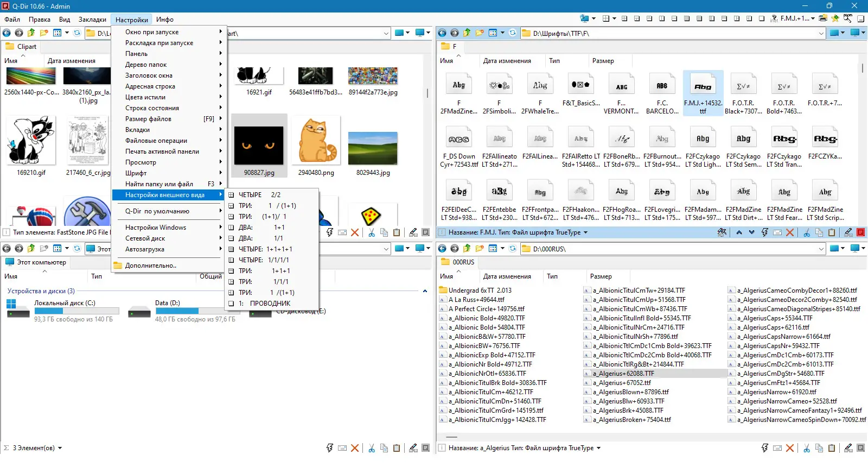The width and height of the screenshot is (868, 467).
Task: Click new folder icon in D:\Шрифты\TTF\F pane
Action: [480, 33]
